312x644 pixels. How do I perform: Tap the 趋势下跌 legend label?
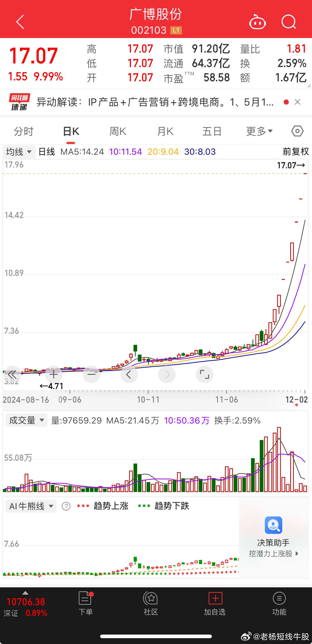[172, 506]
